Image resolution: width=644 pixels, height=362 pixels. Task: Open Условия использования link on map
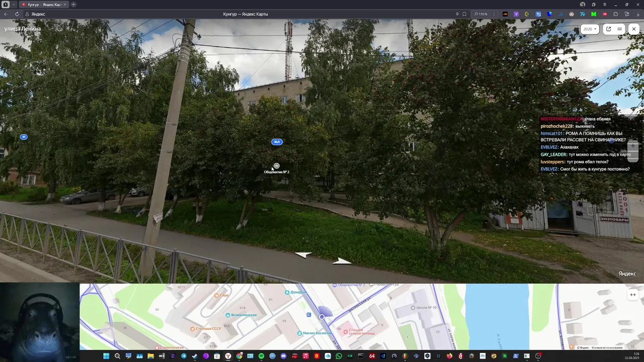[607, 347]
